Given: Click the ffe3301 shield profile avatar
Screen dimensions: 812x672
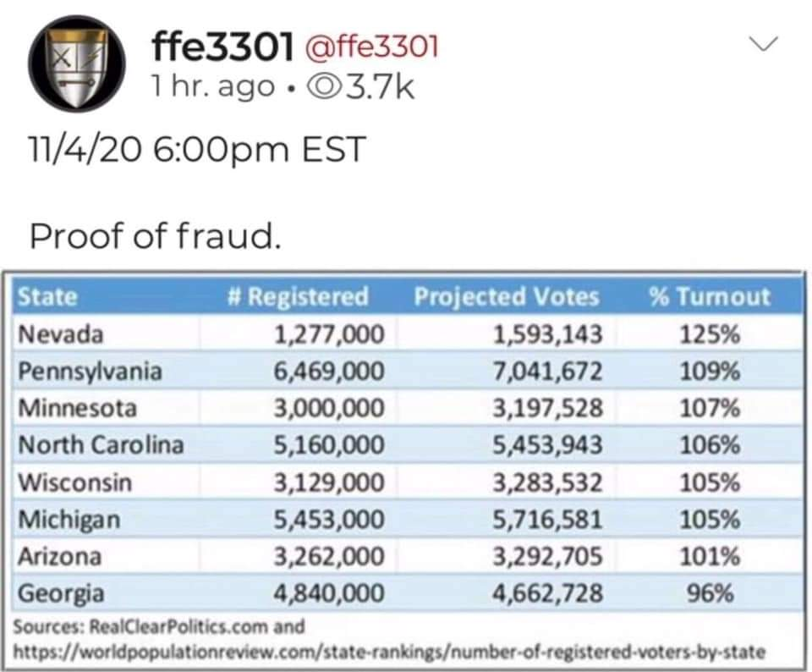Looking at the screenshot, I should (76, 63).
